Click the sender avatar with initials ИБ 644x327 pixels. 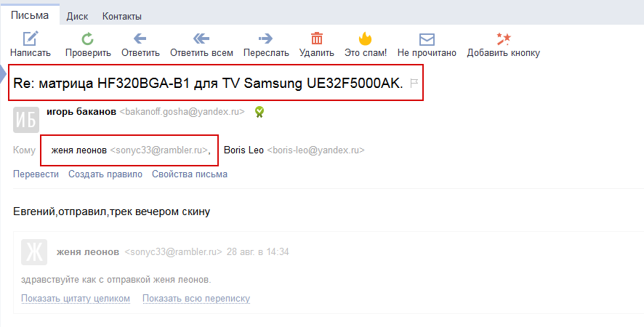point(26,120)
